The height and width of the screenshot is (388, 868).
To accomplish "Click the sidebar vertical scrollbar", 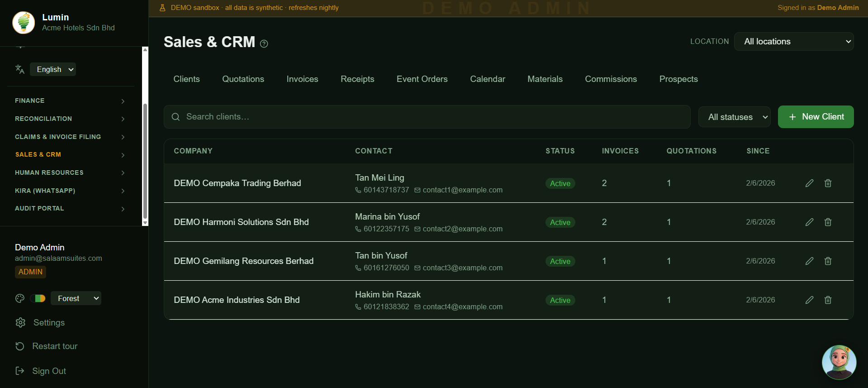I will pyautogui.click(x=145, y=161).
